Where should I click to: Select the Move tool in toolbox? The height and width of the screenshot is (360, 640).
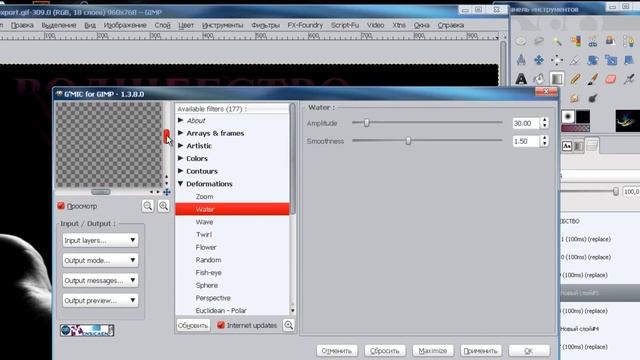pyautogui.click(x=539, y=60)
